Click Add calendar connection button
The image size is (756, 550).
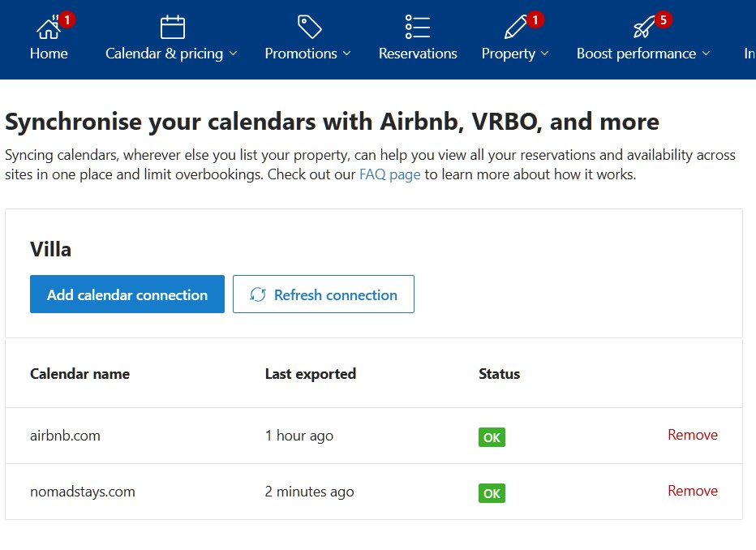click(x=127, y=294)
